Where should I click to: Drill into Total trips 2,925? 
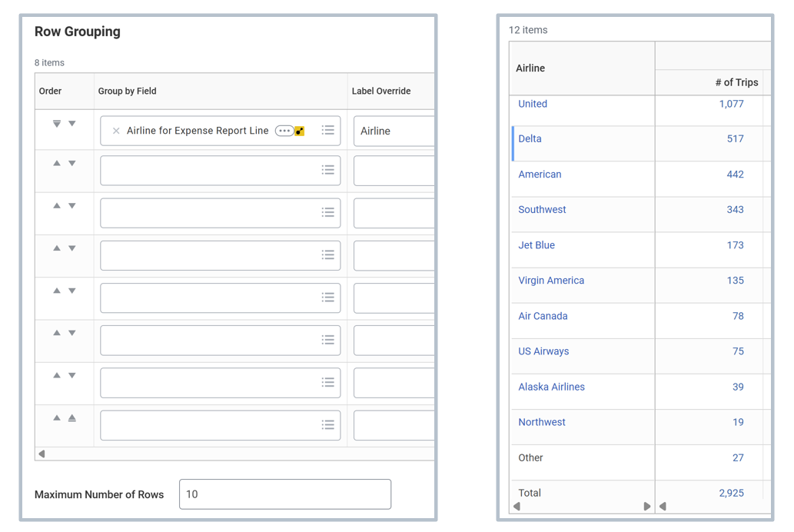pos(731,493)
